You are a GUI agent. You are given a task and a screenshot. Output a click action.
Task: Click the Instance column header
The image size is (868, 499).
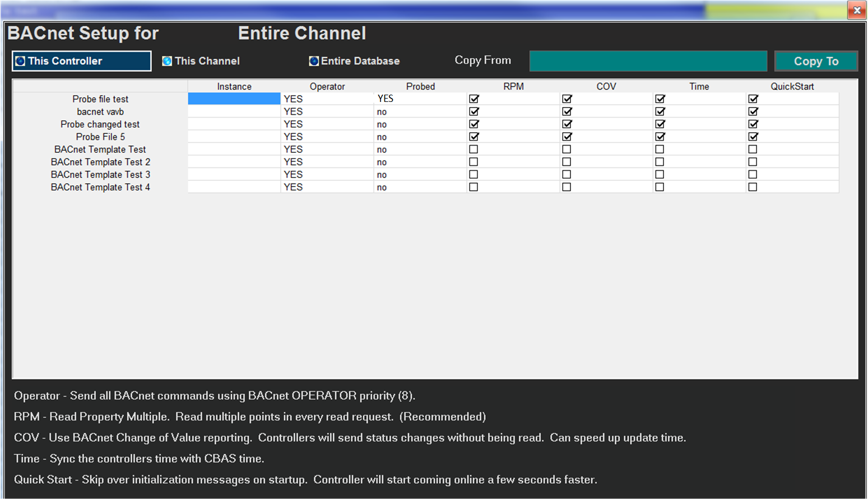tap(234, 86)
